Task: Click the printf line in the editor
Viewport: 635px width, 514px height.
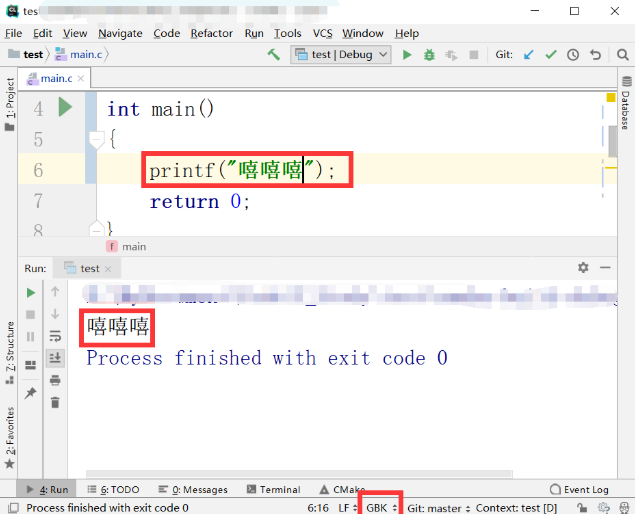Action: [240, 171]
